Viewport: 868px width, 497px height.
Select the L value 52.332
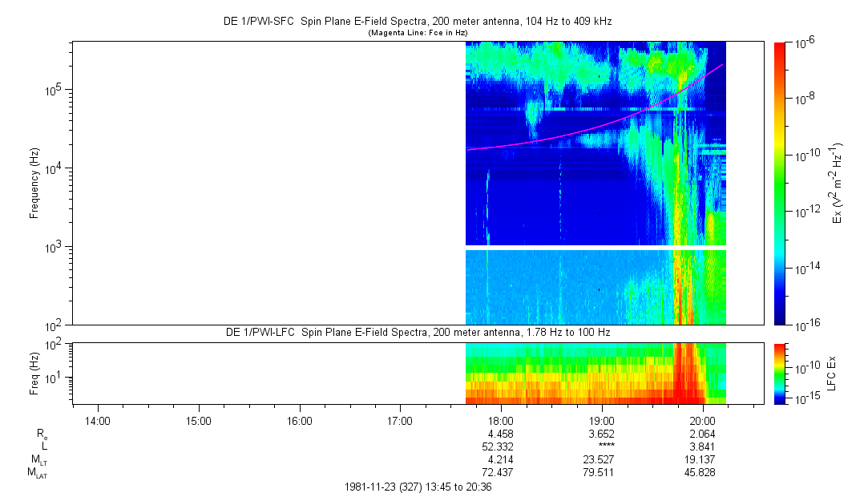501,446
